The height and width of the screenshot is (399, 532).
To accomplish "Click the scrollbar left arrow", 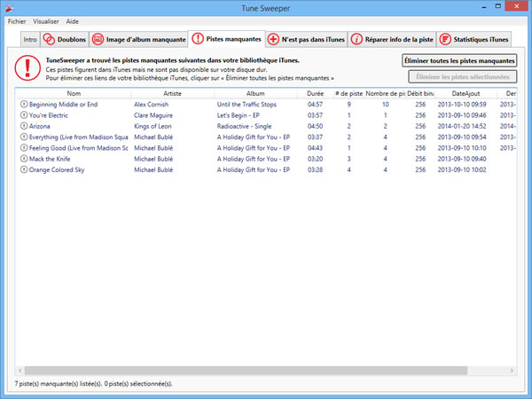I will coord(20,371).
